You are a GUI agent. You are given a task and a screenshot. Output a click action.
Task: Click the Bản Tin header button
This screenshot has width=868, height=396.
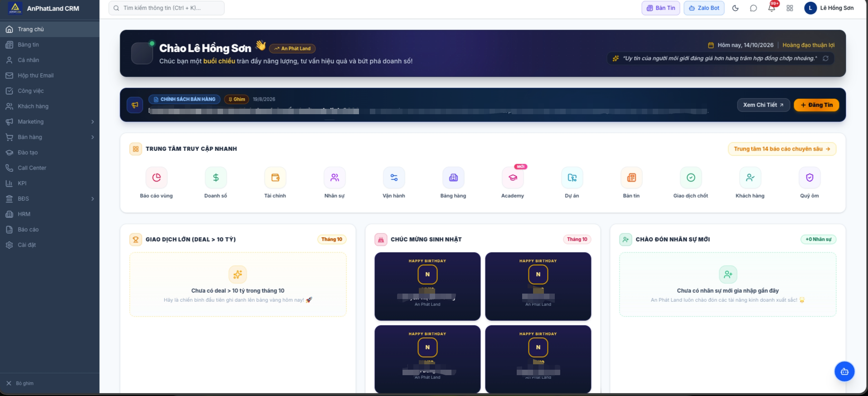tap(661, 8)
